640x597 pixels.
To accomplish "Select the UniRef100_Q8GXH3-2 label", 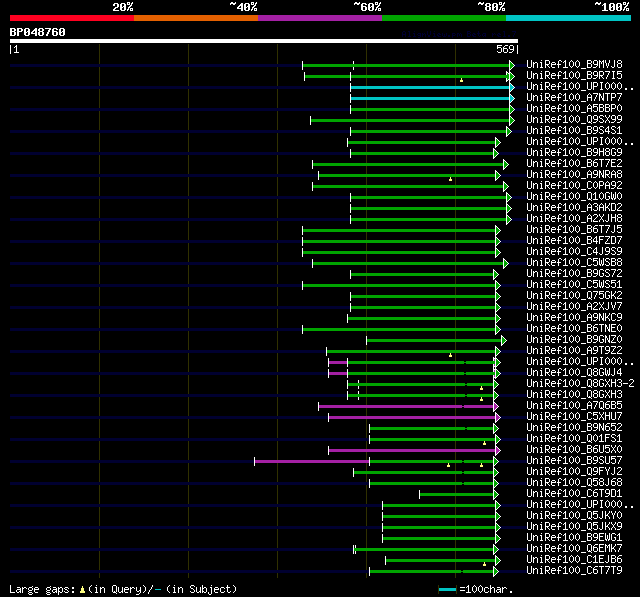I will coord(580,384).
